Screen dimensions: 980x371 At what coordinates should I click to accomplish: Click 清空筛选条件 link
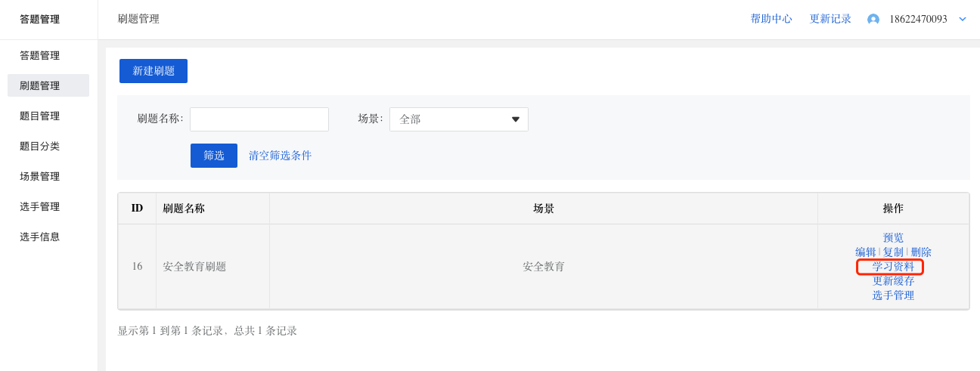click(280, 156)
